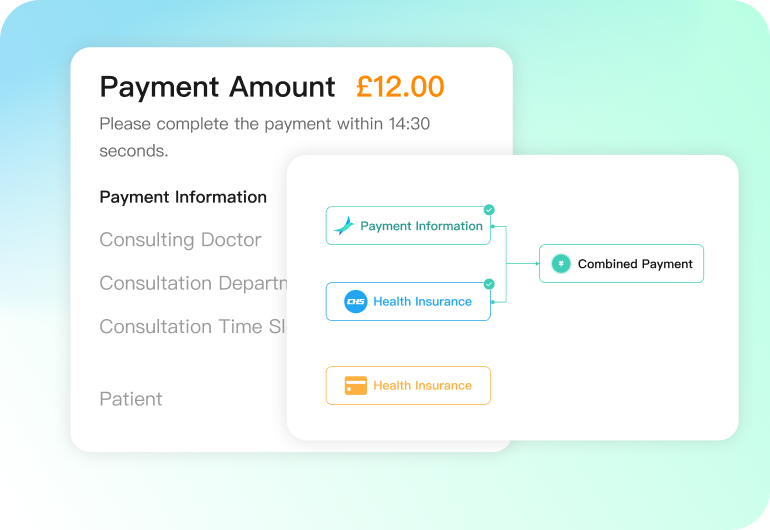Choose the orange Health Insurance option text
Image resolution: width=770 pixels, height=530 pixels.
coord(422,385)
